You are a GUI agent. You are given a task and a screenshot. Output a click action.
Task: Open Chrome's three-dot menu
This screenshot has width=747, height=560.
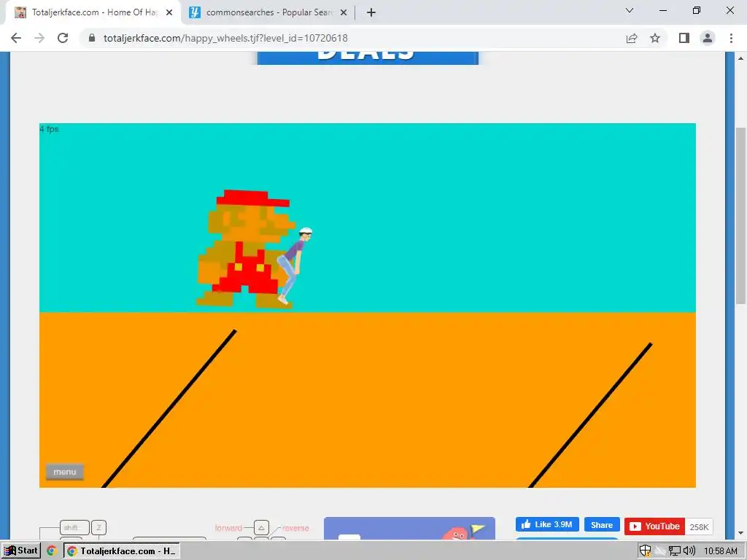pos(731,38)
